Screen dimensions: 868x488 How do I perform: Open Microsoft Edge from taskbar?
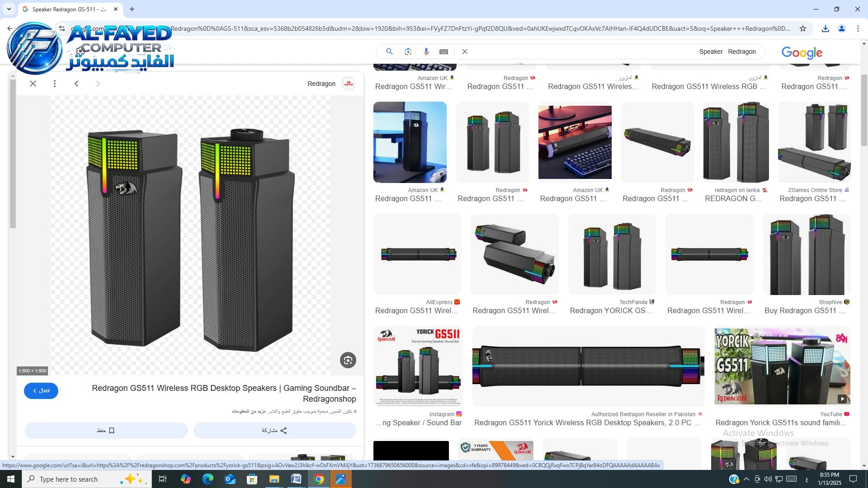pos(208,479)
